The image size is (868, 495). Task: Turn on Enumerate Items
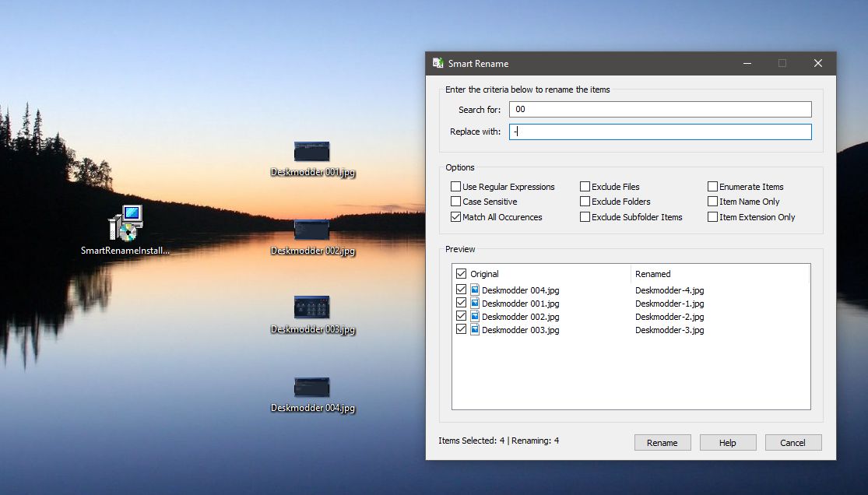pos(712,187)
